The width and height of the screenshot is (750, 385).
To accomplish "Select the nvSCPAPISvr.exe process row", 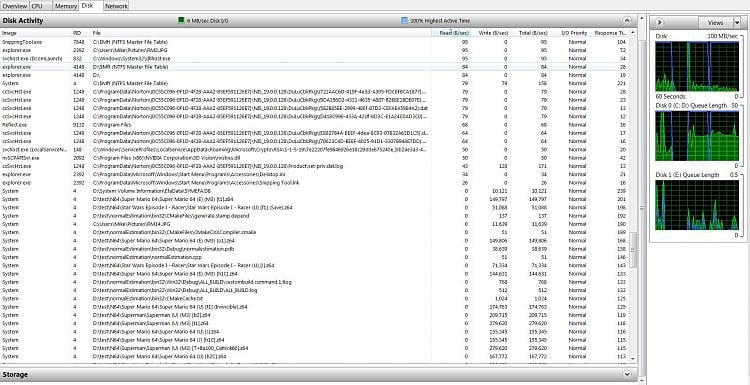I will pos(315,158).
